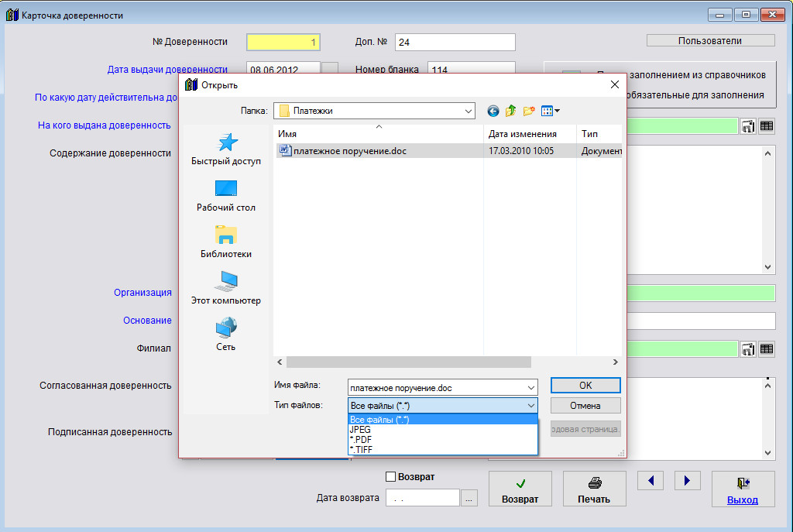
Task: Click Отмена to cancel file selection
Action: (x=585, y=406)
